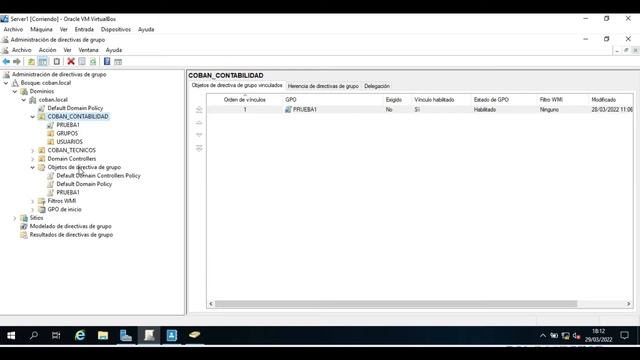Viewport: 640px width, 360px height.
Task: Collapse the coban.local domain node
Action: coord(24,100)
